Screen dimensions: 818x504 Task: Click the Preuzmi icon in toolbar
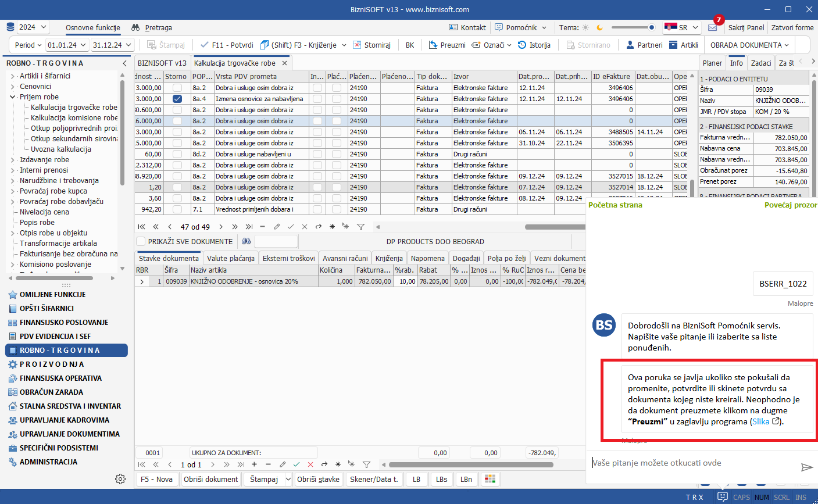(433, 45)
